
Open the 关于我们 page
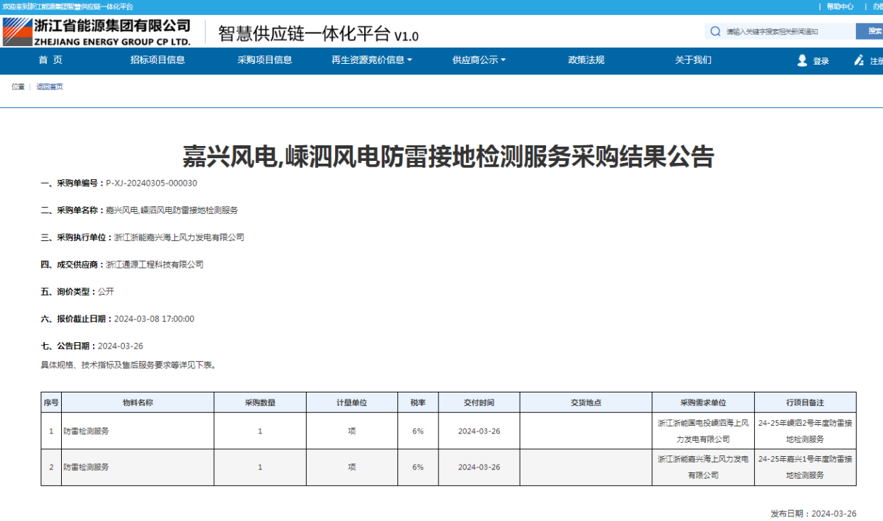pos(692,60)
